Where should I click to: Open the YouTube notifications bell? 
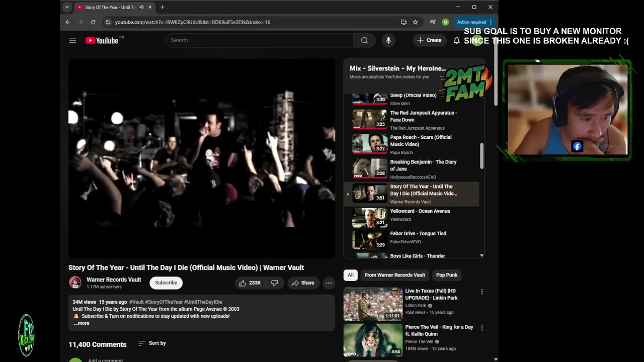point(456,40)
